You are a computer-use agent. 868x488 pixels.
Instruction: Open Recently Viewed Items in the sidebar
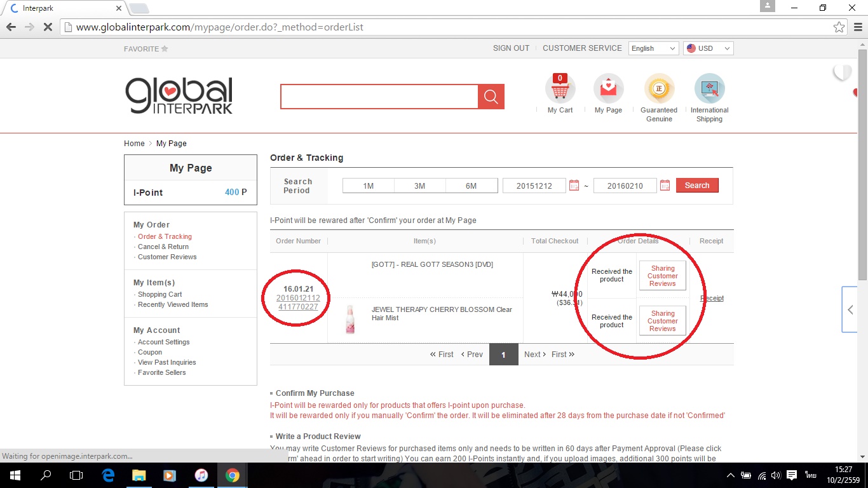[173, 304]
